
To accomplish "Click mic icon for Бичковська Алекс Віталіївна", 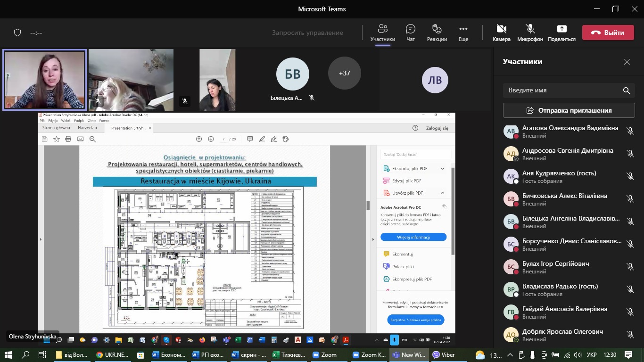I will [630, 199].
